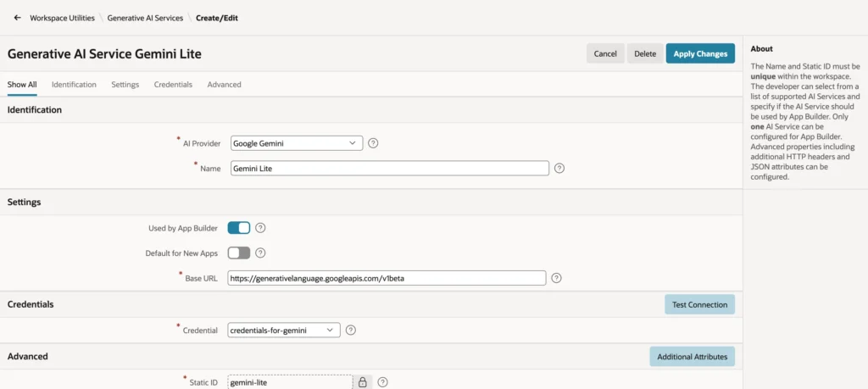Click the Cancel button
This screenshot has width=868, height=389.
[605, 53]
